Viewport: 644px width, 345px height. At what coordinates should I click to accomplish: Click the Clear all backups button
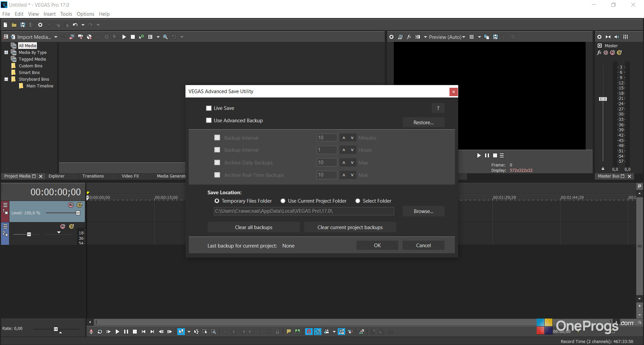(254, 227)
